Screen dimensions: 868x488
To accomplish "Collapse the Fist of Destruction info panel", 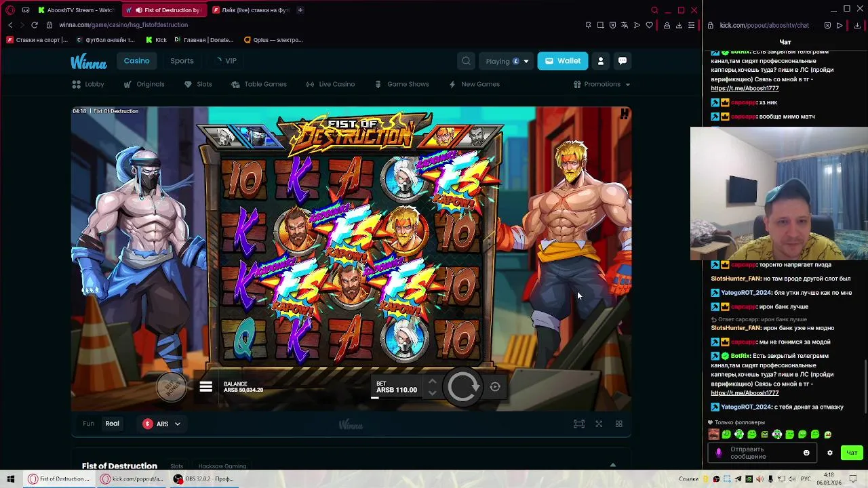I will pyautogui.click(x=612, y=466).
